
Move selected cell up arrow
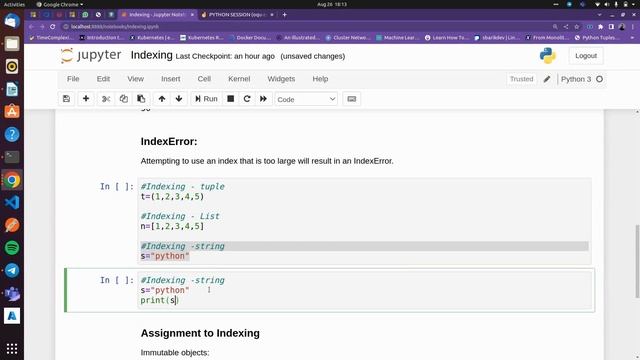click(162, 99)
